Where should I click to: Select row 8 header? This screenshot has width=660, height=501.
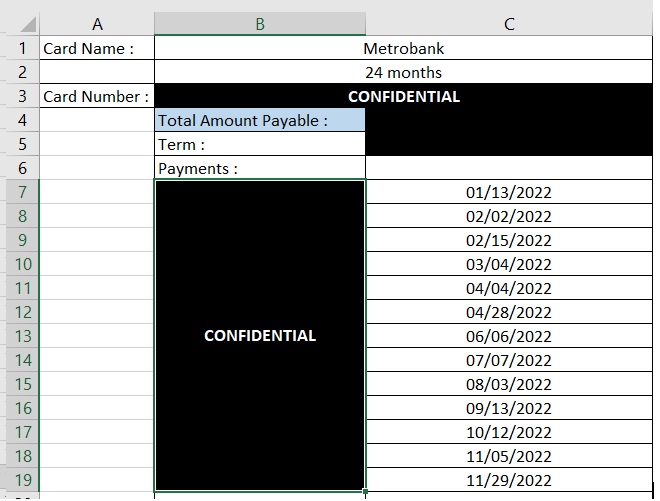22,216
